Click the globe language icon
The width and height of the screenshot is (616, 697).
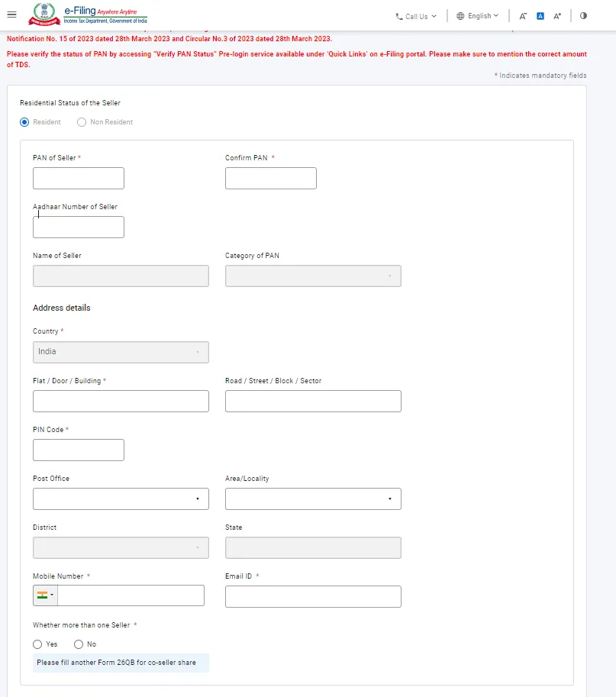tap(460, 16)
